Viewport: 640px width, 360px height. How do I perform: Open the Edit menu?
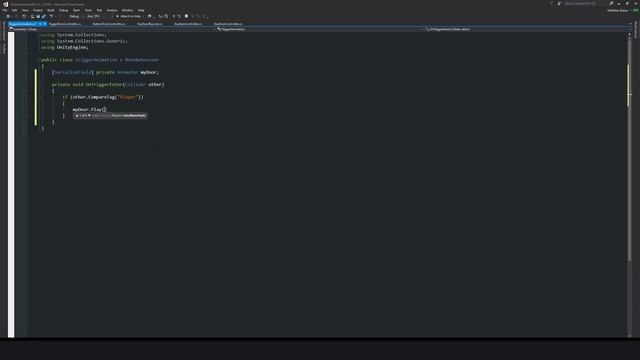click(14, 10)
